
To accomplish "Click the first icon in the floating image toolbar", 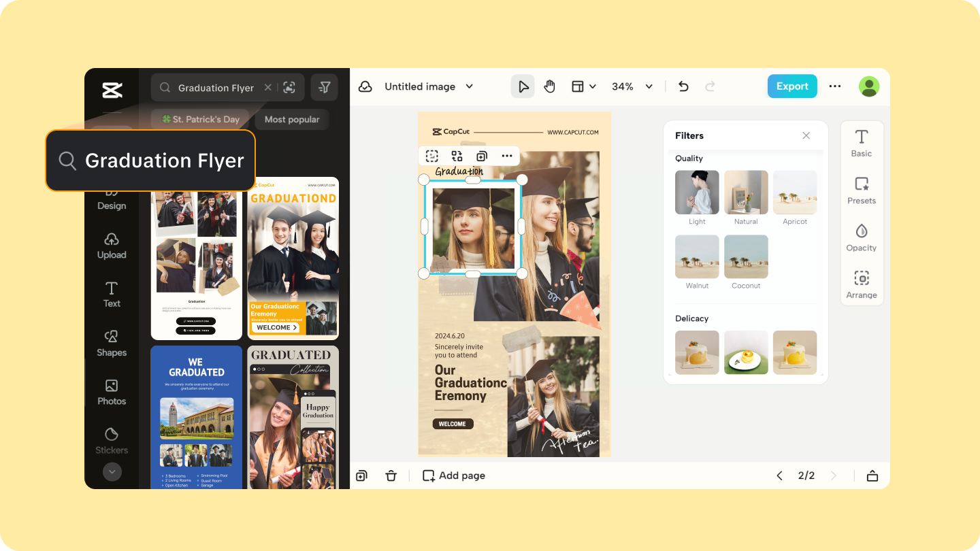I will (x=431, y=156).
